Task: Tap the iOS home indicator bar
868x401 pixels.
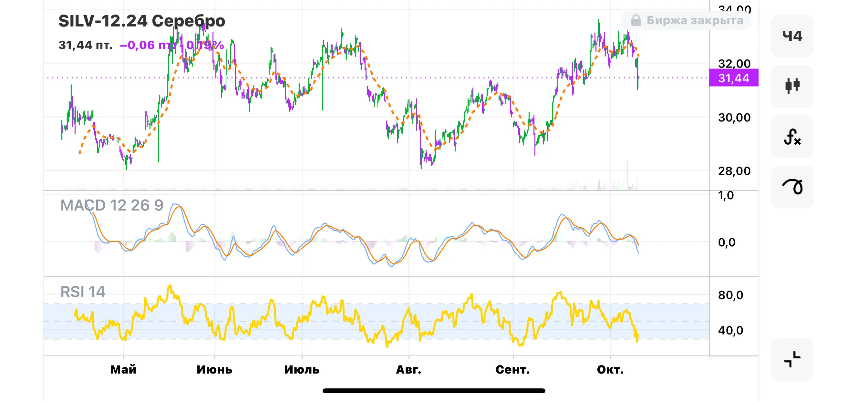Action: [434, 391]
